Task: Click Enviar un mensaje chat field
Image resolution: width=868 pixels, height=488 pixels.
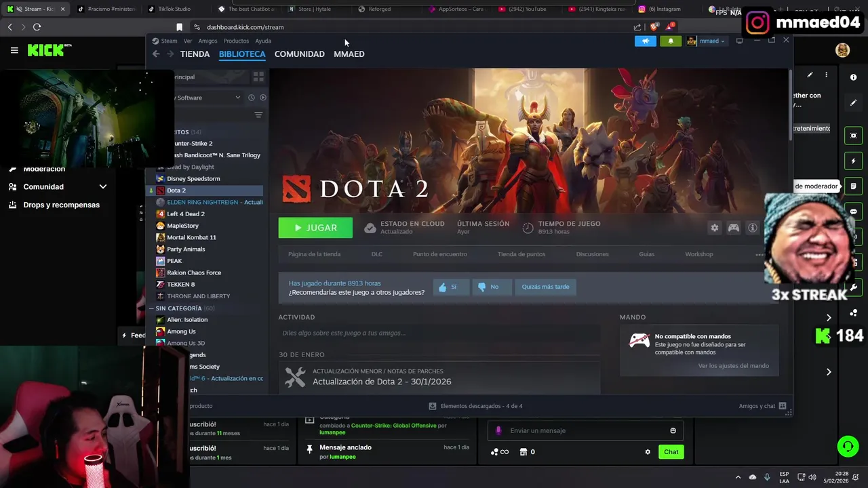Action: click(x=585, y=430)
